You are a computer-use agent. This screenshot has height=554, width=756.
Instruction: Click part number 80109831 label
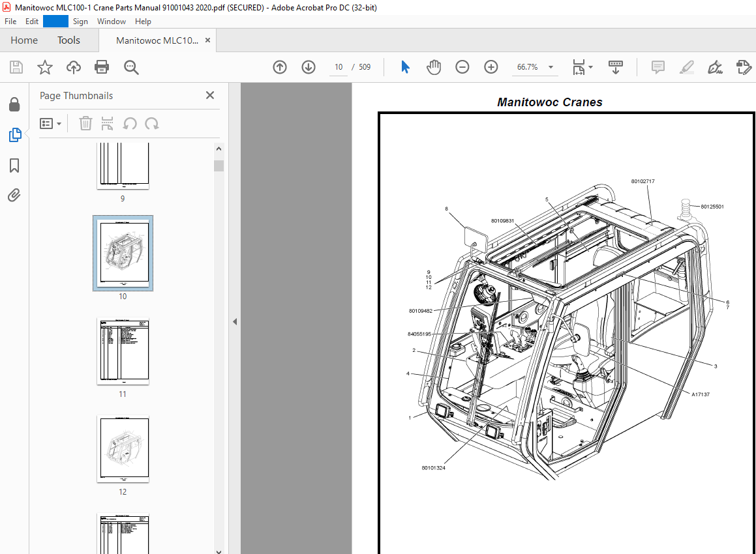[x=502, y=221]
